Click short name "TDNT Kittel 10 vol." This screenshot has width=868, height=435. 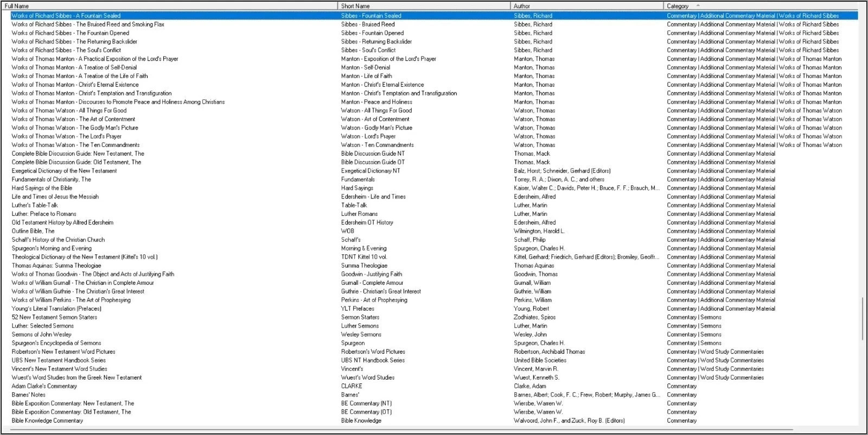tap(364, 257)
